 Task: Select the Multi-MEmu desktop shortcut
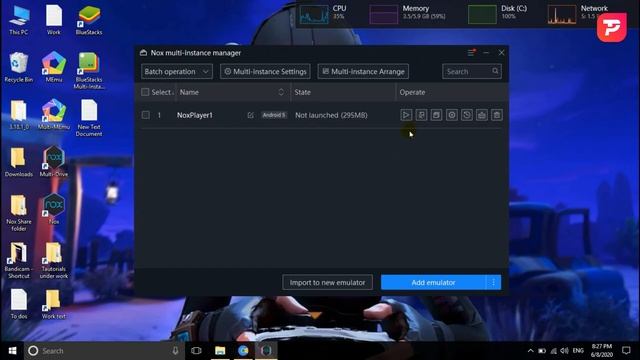point(54,115)
